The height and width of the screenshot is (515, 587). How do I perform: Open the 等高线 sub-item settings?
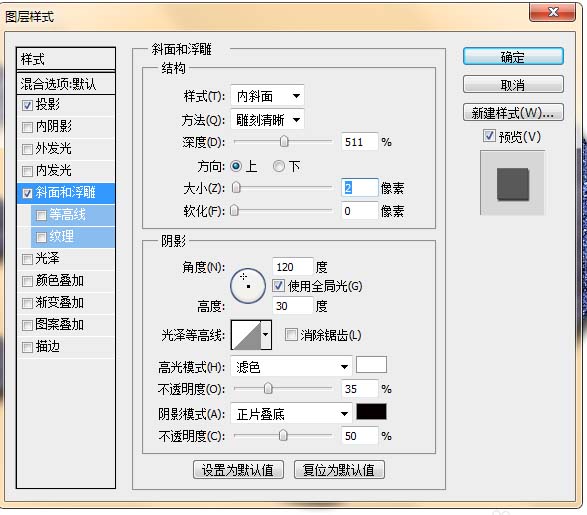pos(73,215)
